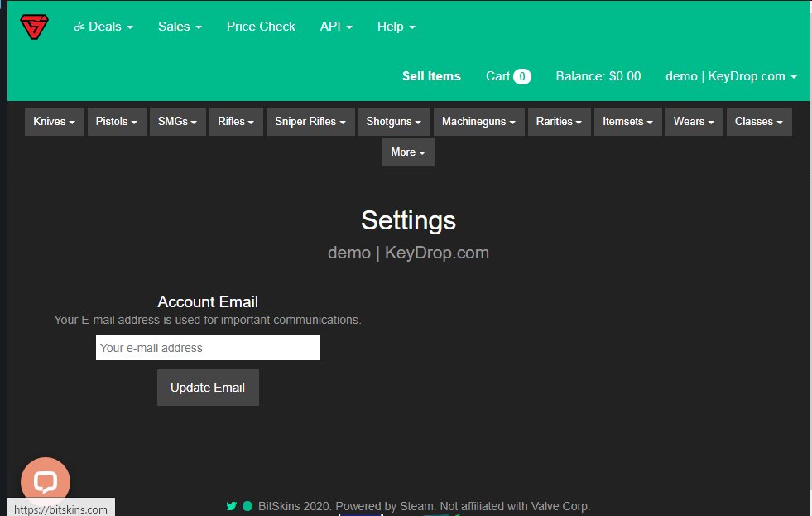The image size is (812, 516).
Task: Expand the Help menu
Action: coord(396,27)
